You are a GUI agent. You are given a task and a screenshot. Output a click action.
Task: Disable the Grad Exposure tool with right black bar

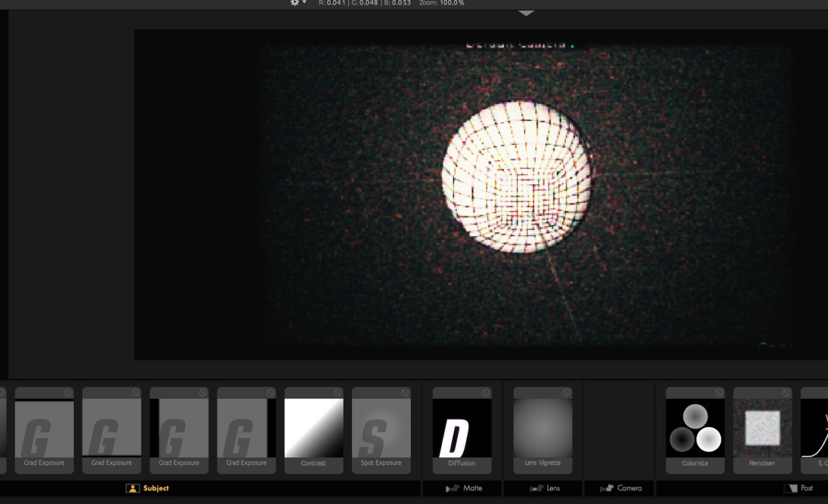(x=270, y=393)
